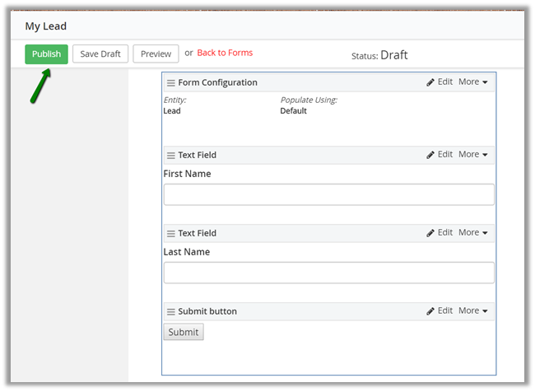Expand More menu for Last Name field
The height and width of the screenshot is (392, 535).
coord(473,233)
